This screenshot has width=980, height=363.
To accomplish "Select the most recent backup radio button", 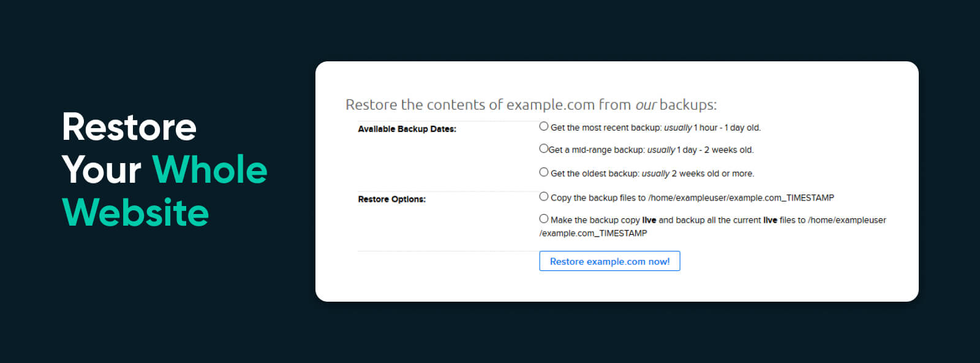I will [543, 126].
